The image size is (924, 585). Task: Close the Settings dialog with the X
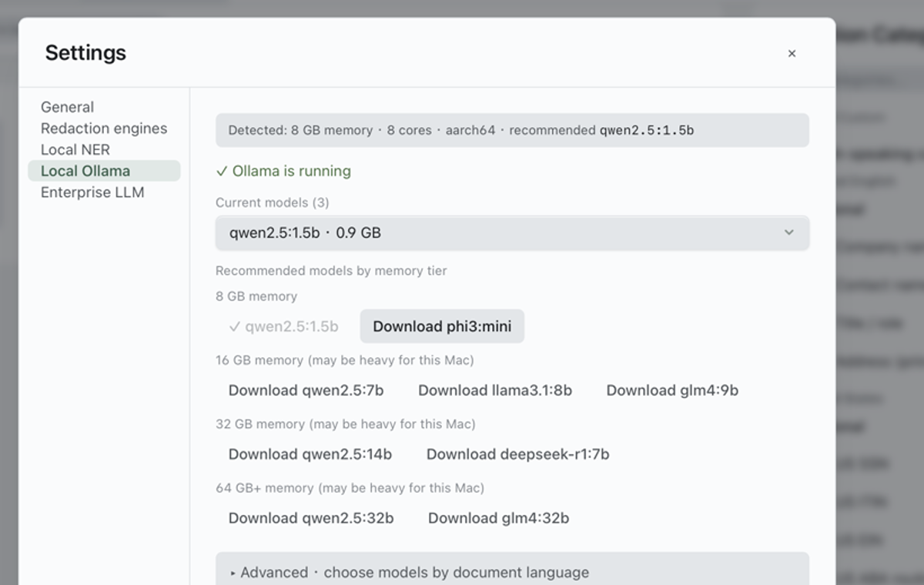(792, 53)
